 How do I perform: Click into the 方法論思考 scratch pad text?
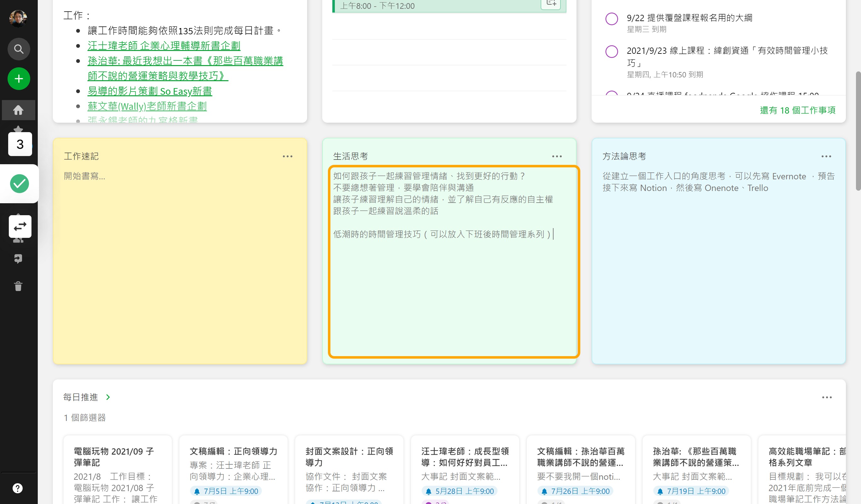coord(718,182)
